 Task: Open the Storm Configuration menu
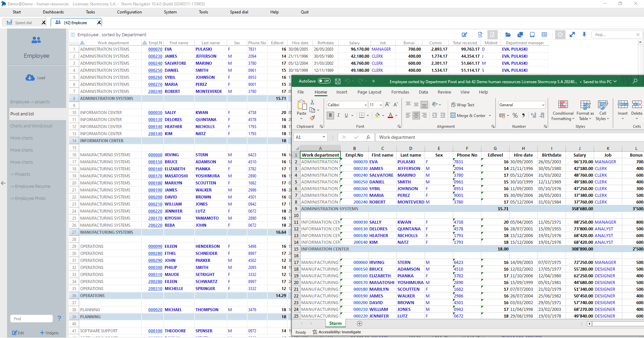click(129, 12)
